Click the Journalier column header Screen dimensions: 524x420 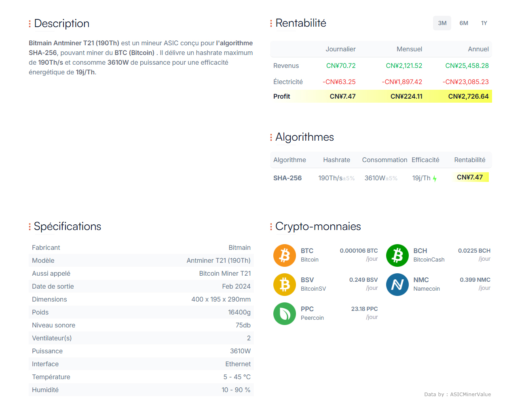[340, 49]
